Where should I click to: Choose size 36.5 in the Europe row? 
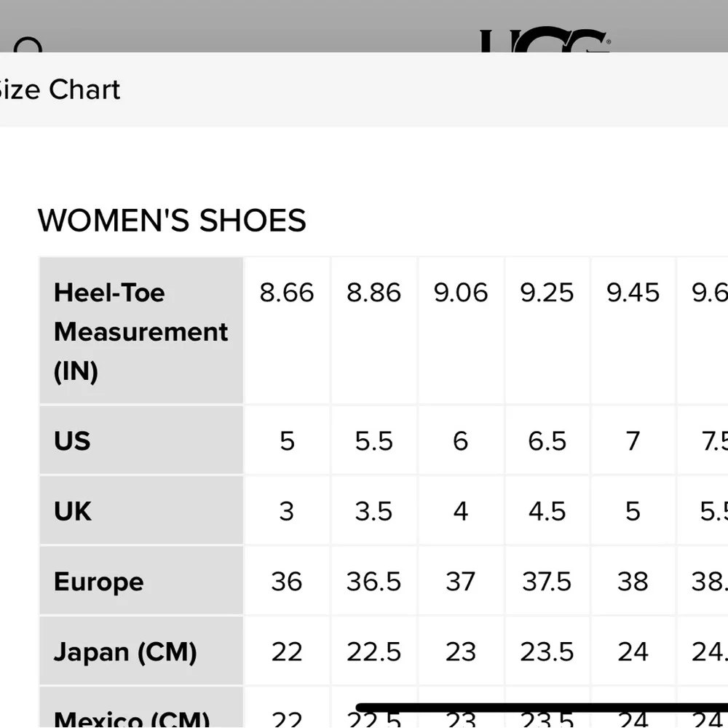pyautogui.click(x=373, y=581)
